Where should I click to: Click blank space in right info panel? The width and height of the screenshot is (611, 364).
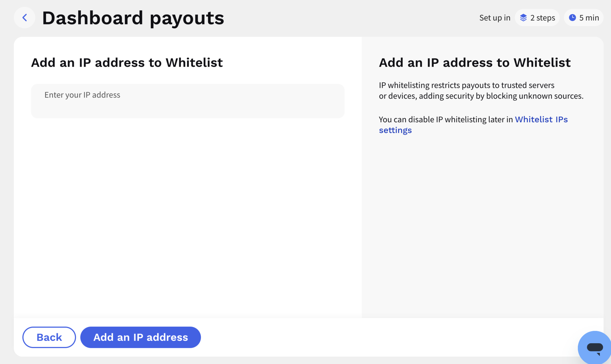483,226
